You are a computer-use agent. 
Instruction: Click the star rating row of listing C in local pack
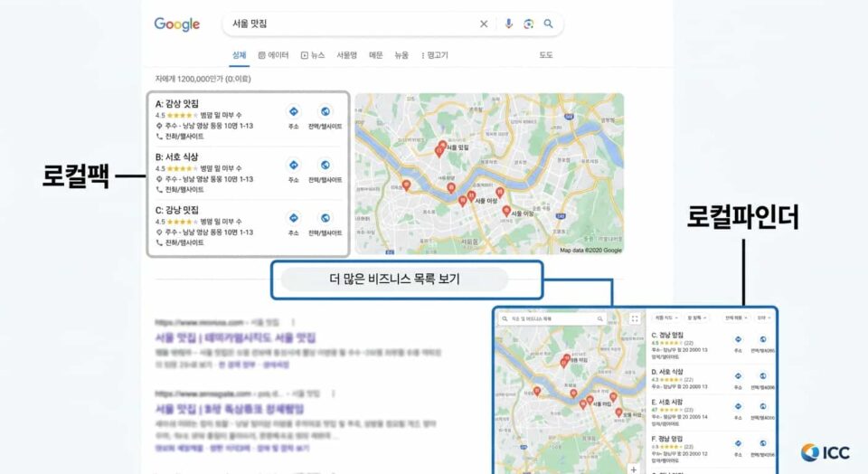(x=199, y=222)
